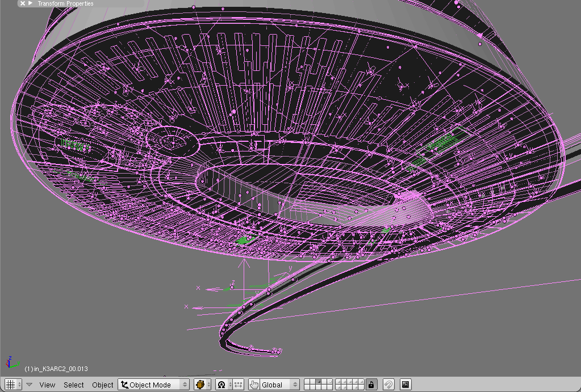Click the object name in_K3ARC2_00.013 text
Image resolution: width=581 pixels, height=392 pixels.
pyautogui.click(x=61, y=369)
